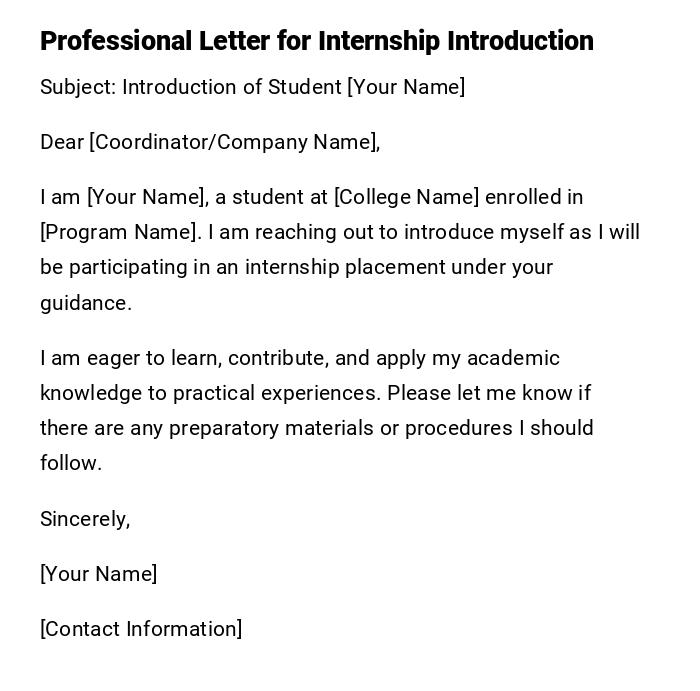Click the word 'guidance.' ending first paragraph
Image resolution: width=700 pixels, height=691 pixels.
(x=86, y=303)
